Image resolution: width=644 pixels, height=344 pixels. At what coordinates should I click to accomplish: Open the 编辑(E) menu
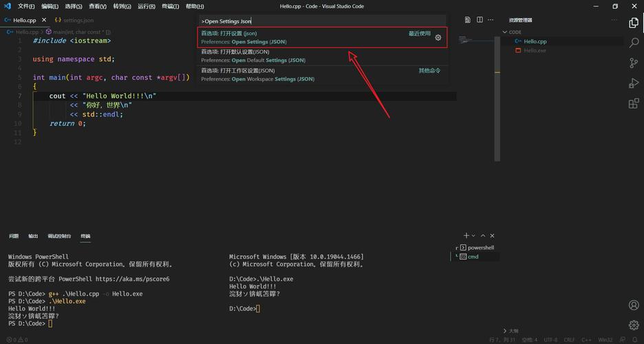coord(50,6)
